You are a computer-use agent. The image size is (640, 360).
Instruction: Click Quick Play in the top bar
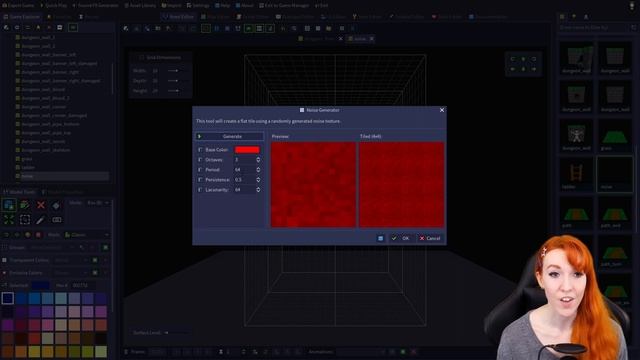pos(53,6)
